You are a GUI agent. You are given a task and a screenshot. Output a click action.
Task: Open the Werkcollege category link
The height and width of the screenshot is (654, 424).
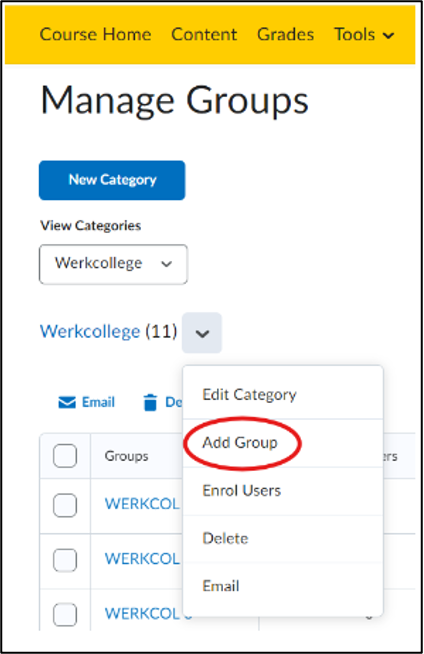[90, 332]
